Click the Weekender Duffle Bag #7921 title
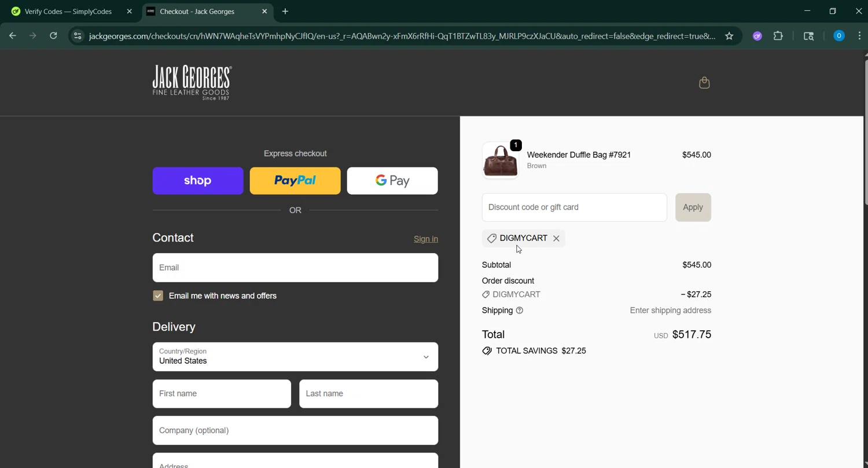The image size is (868, 468). point(579,155)
